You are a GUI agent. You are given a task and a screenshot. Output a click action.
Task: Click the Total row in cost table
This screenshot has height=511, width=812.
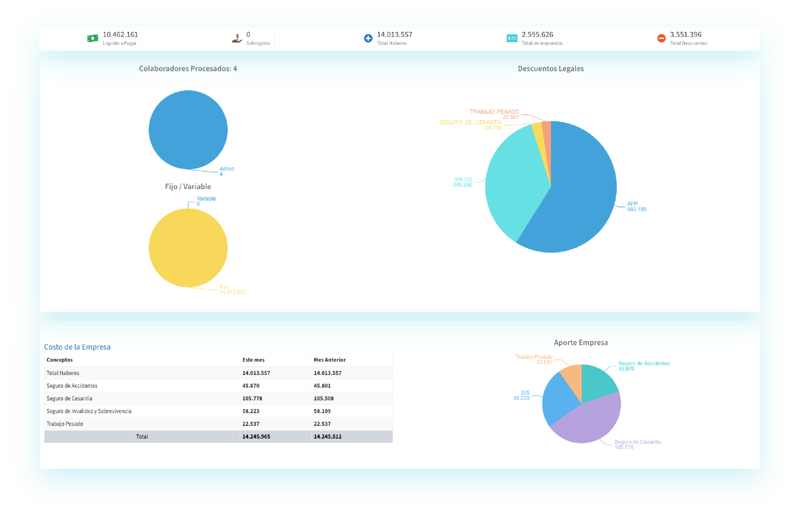tap(142, 436)
